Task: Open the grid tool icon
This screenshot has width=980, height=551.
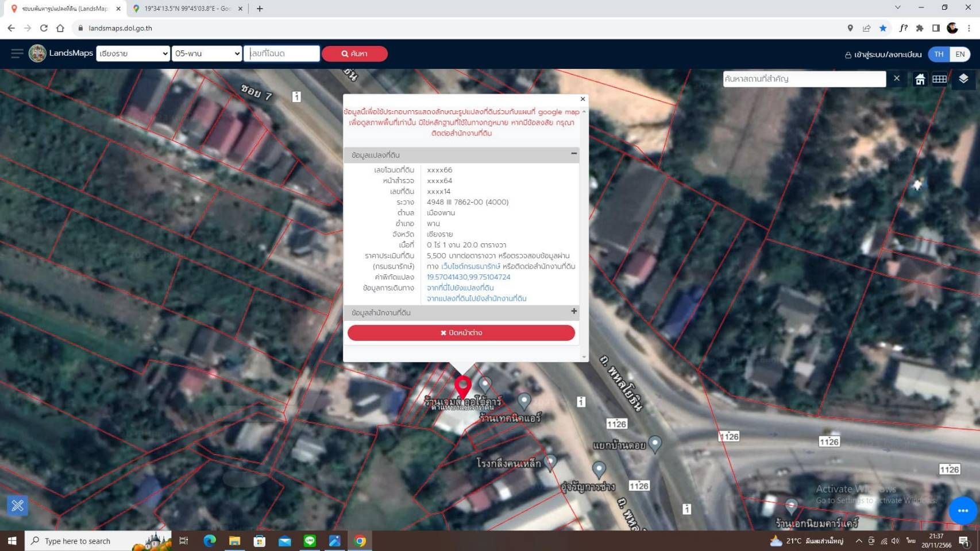Action: 939,79
